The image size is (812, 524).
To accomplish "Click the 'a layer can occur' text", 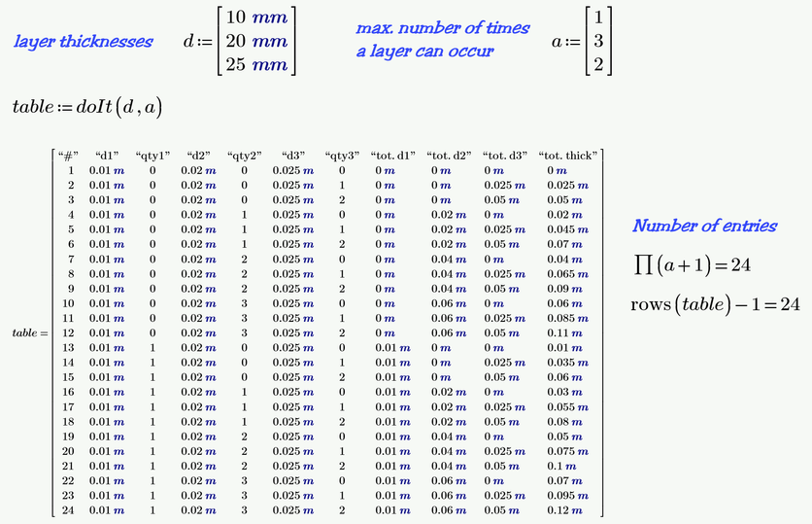I will [425, 51].
